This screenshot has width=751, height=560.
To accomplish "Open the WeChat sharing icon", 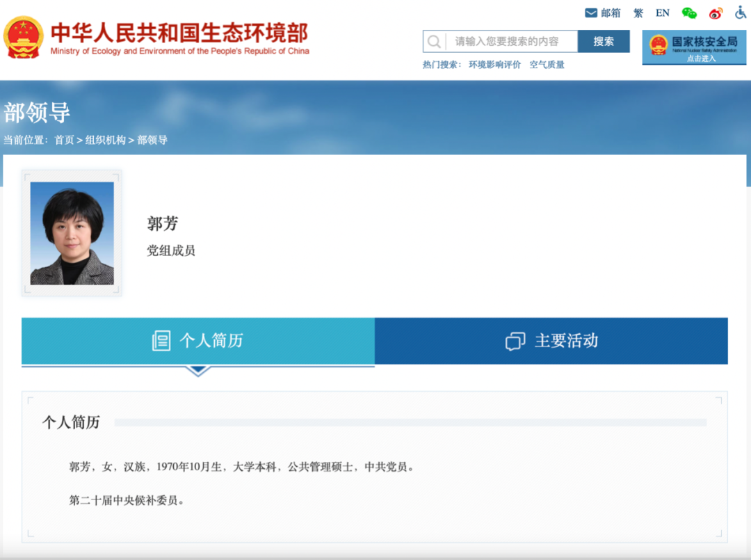I will click(x=688, y=13).
